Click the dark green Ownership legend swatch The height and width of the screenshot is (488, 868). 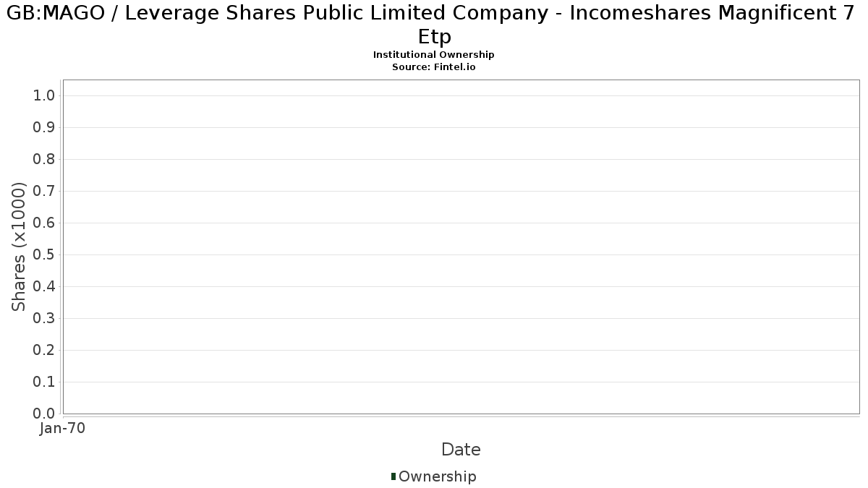(393, 476)
